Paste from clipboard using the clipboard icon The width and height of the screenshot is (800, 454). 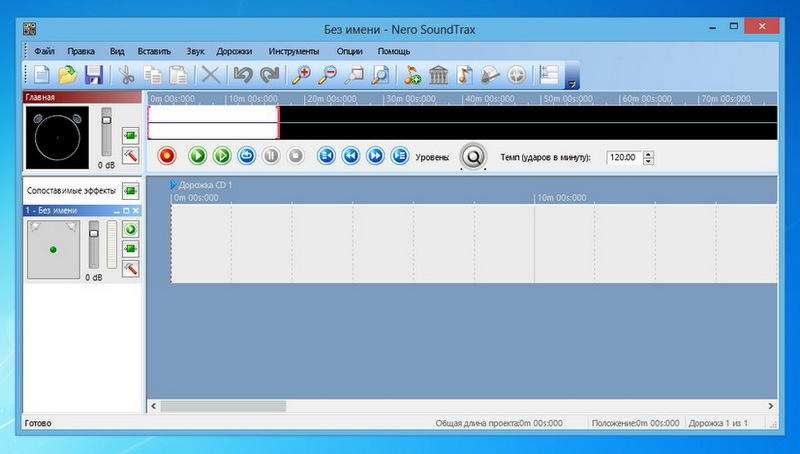click(178, 75)
